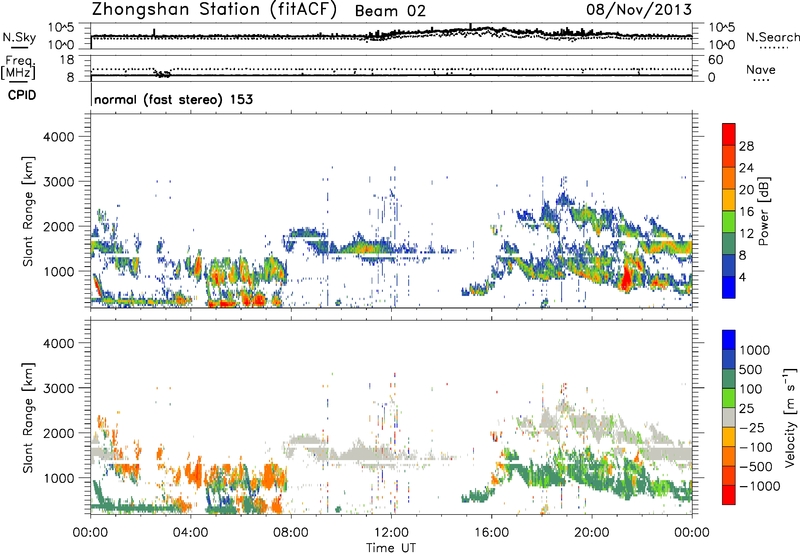Viewport: 800px width, 554px height.
Task: Click the Zhongshan Station (fitACF) title
Action: pyautogui.click(x=214, y=10)
